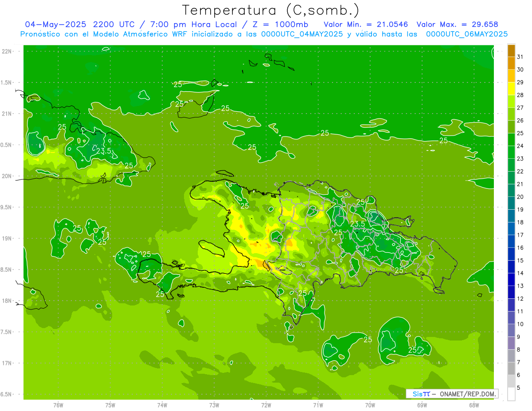532x411 pixels.
Task: Click the "74W" longitude axis label
Action: 162,405
